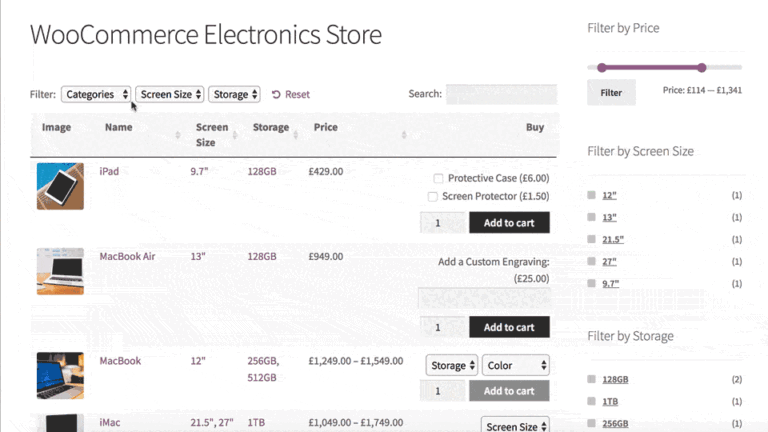The height and width of the screenshot is (432, 768).
Task: Open the Screen Size filter dropdown
Action: coord(170,94)
